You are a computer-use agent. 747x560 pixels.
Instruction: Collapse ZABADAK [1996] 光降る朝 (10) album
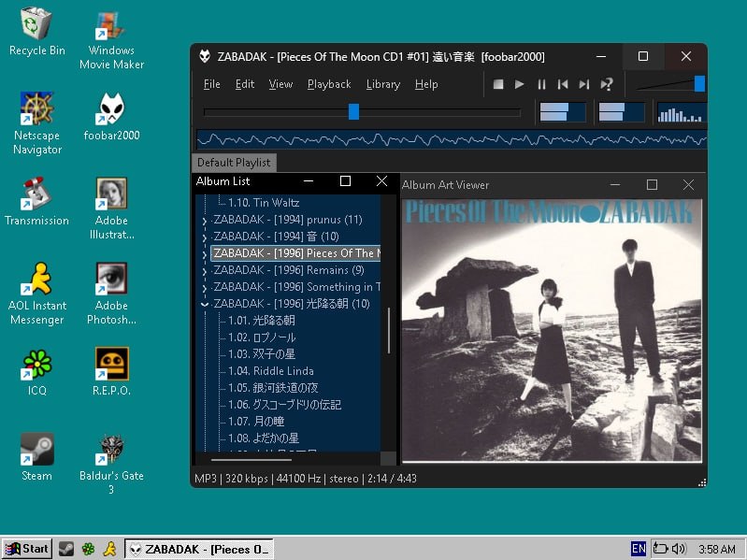pyautogui.click(x=205, y=304)
